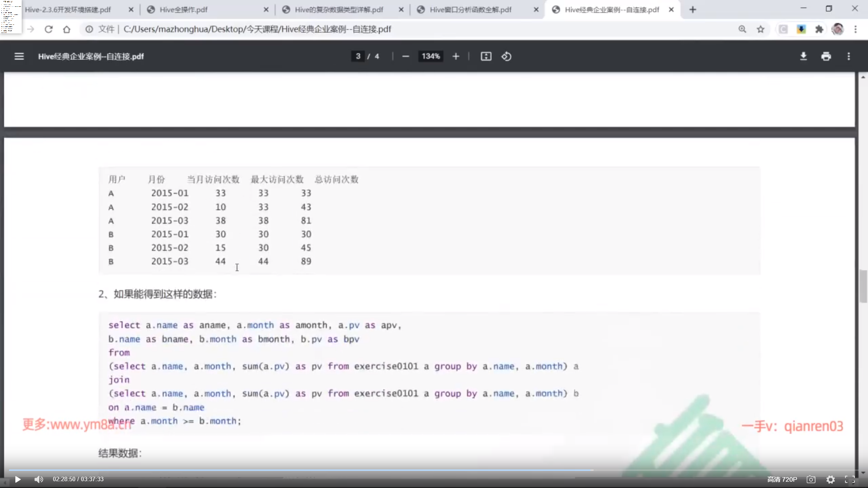Mute the video volume
Viewport: 868px width, 488px height.
click(x=39, y=479)
